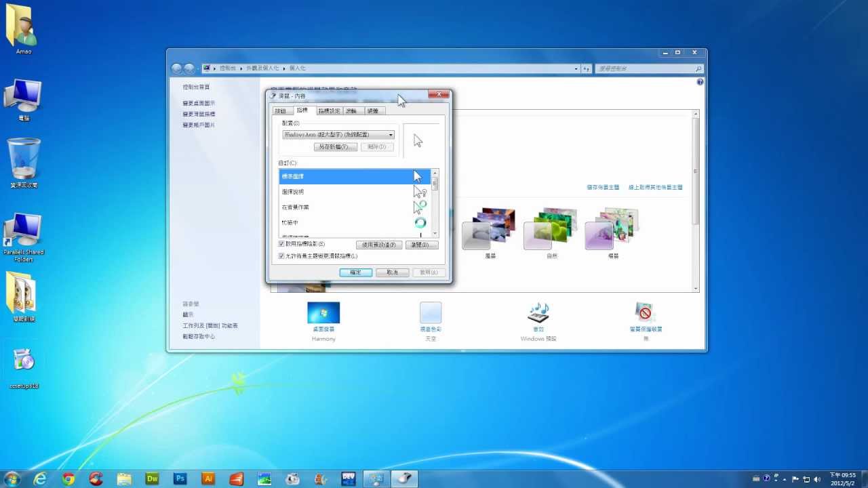This screenshot has width=868, height=488.
Task: Switch to the Wheel (滾輪) tab
Action: (x=352, y=110)
